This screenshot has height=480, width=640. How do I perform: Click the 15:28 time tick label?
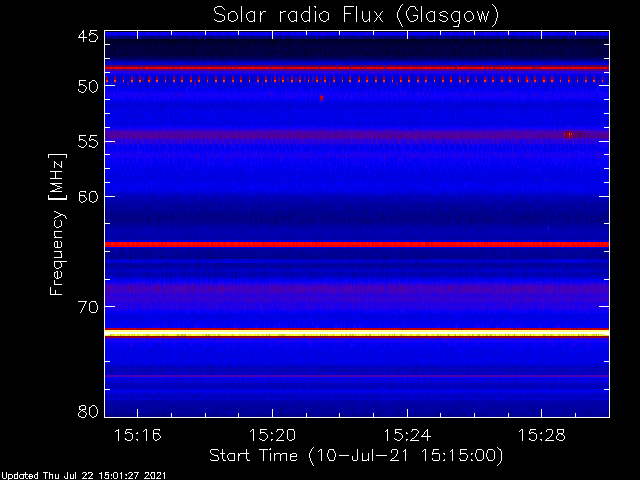pyautogui.click(x=542, y=435)
